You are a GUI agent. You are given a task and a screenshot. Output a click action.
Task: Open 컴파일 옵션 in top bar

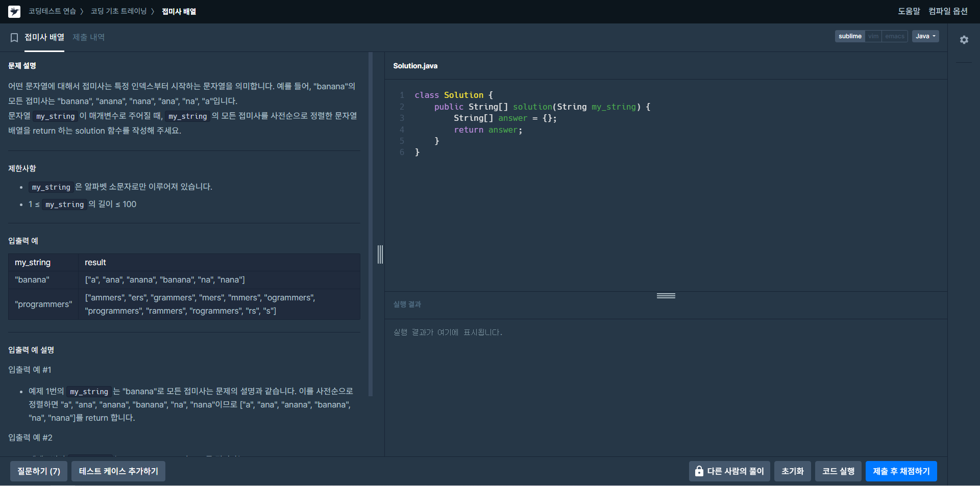coord(948,11)
